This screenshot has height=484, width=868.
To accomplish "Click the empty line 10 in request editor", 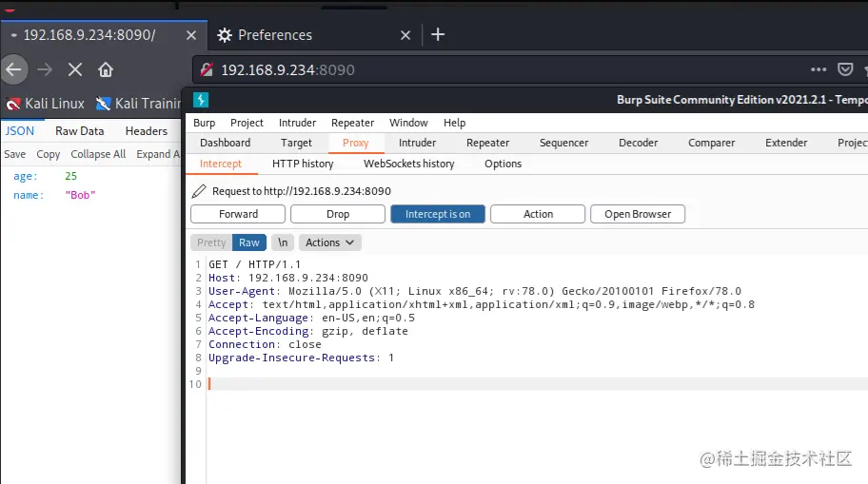I will point(537,384).
